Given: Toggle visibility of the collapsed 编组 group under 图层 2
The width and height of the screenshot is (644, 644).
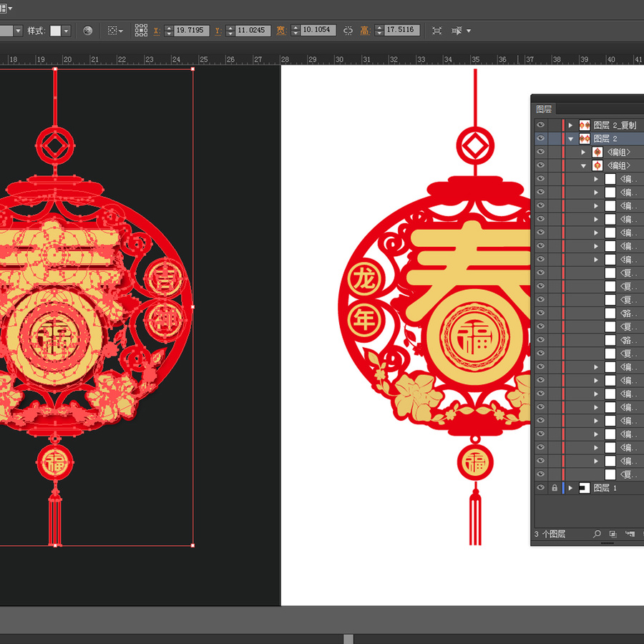Looking at the screenshot, I should point(540,152).
